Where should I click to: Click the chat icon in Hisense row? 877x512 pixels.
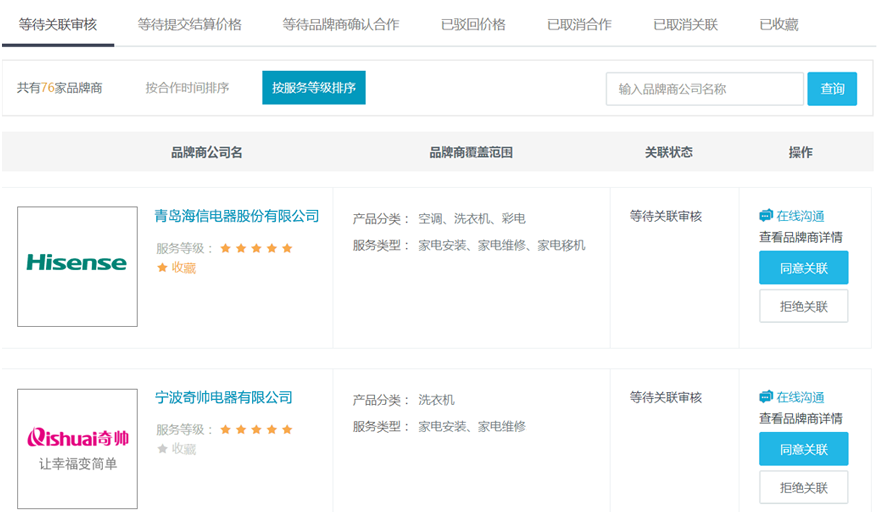766,216
